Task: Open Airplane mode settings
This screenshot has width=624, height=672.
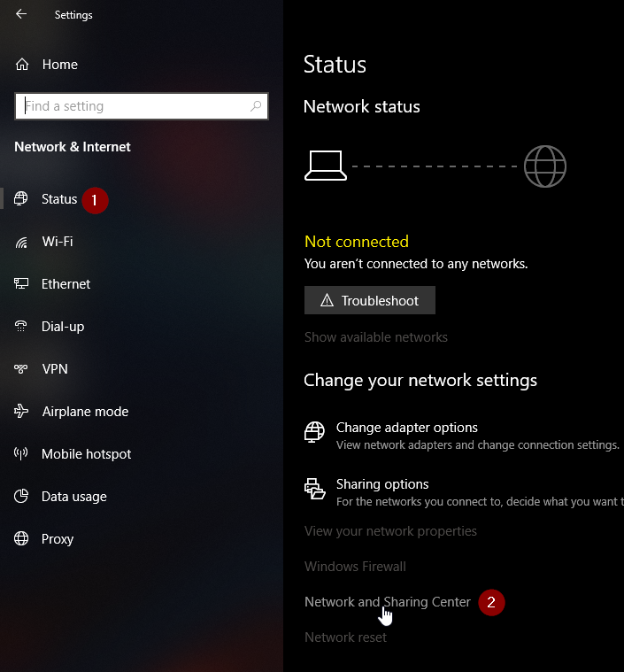Action: click(85, 412)
